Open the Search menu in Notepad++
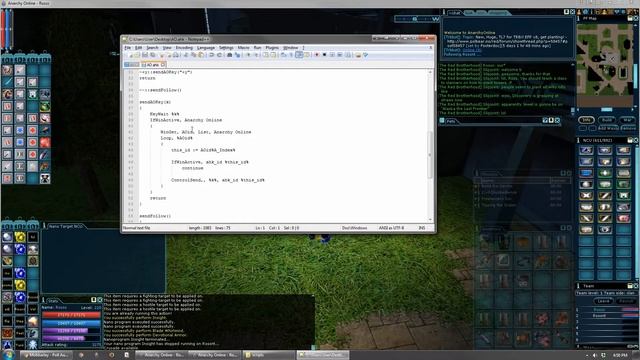Image resolution: width=640 pixels, height=360 pixels. [152, 48]
